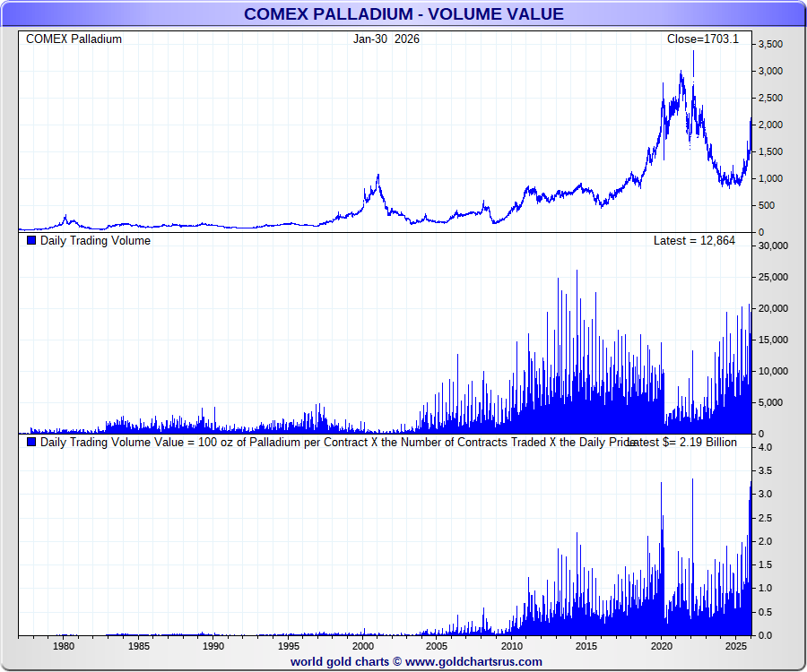Viewport: 807px width, 672px height.
Task: Click the 2020 year label on time axis
Action: [662, 646]
